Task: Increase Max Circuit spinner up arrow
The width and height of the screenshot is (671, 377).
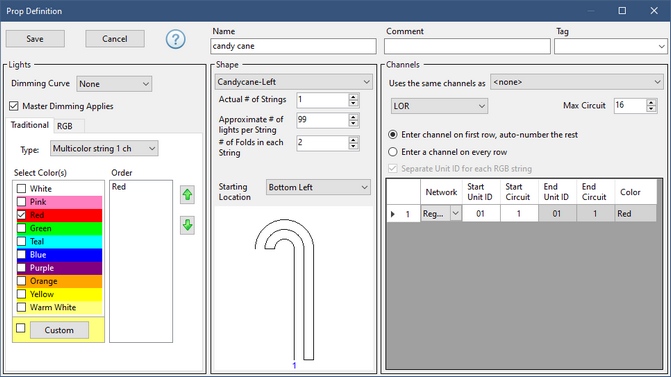Action: pyautogui.click(x=651, y=103)
